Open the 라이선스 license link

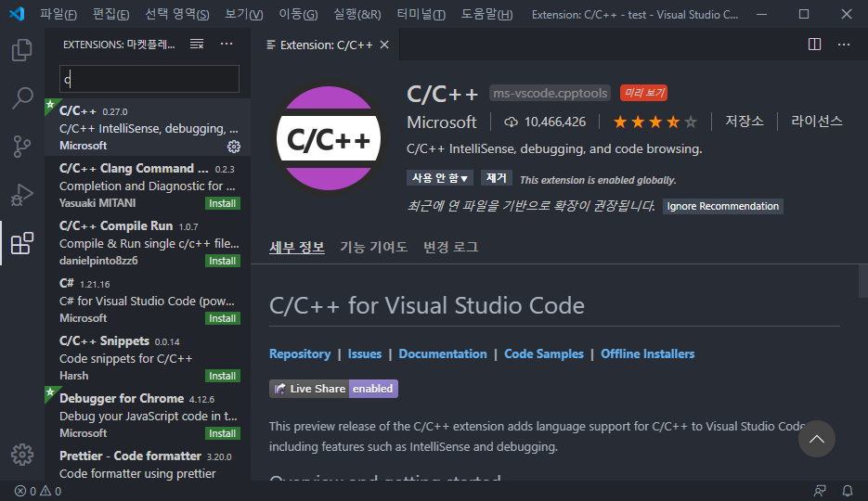point(817,122)
